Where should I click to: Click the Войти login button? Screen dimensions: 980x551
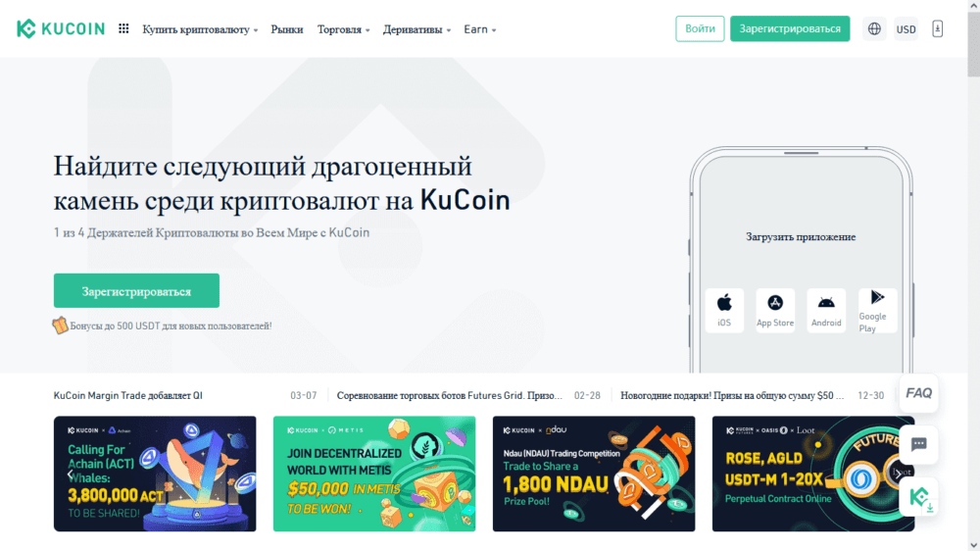click(700, 28)
